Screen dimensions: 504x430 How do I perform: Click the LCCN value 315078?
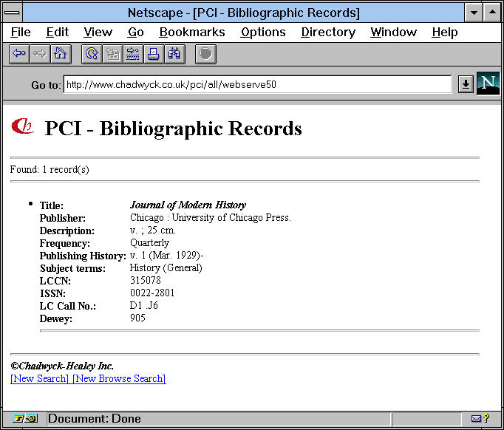146,280
